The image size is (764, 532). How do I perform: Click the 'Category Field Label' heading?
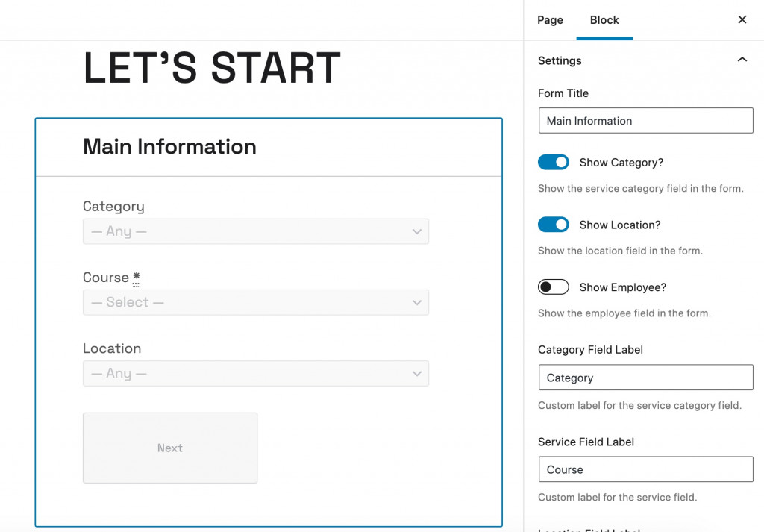pos(590,350)
